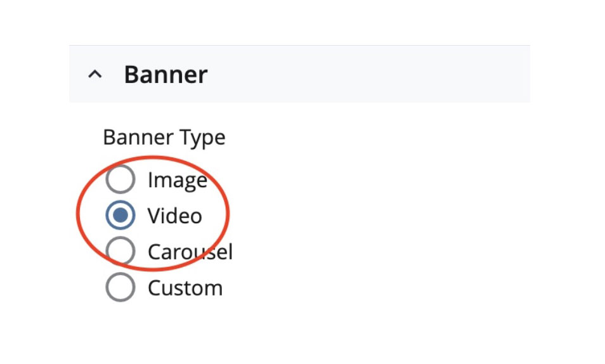
Task: Click the selected Video radio button circle
Action: (x=120, y=216)
